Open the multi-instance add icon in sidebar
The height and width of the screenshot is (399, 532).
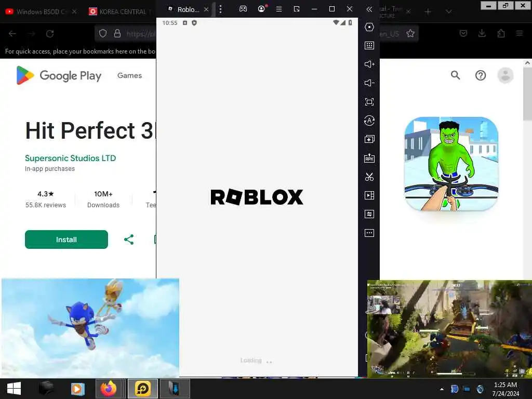click(369, 139)
